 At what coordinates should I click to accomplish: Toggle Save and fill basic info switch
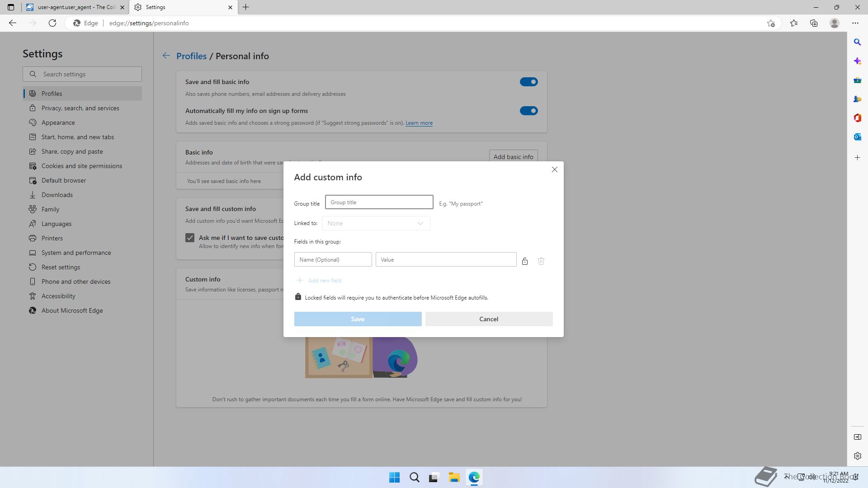[x=528, y=82]
